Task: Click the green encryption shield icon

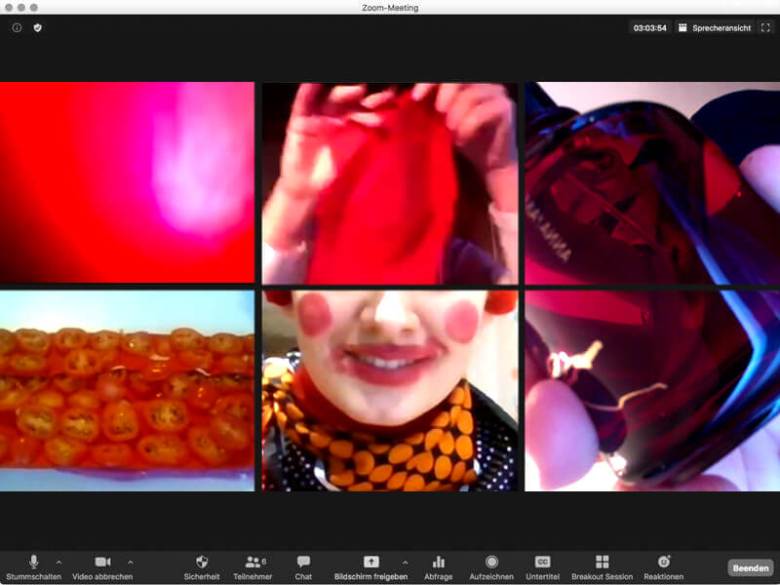Action: (x=38, y=28)
